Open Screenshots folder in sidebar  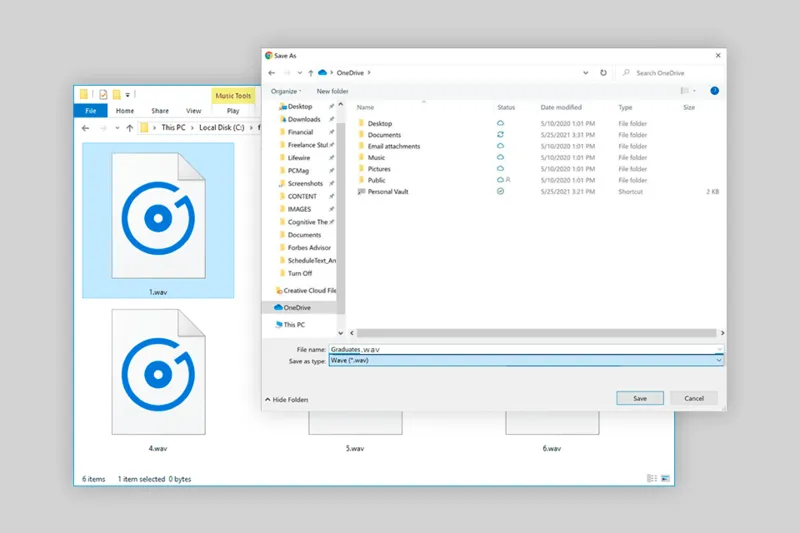[305, 184]
